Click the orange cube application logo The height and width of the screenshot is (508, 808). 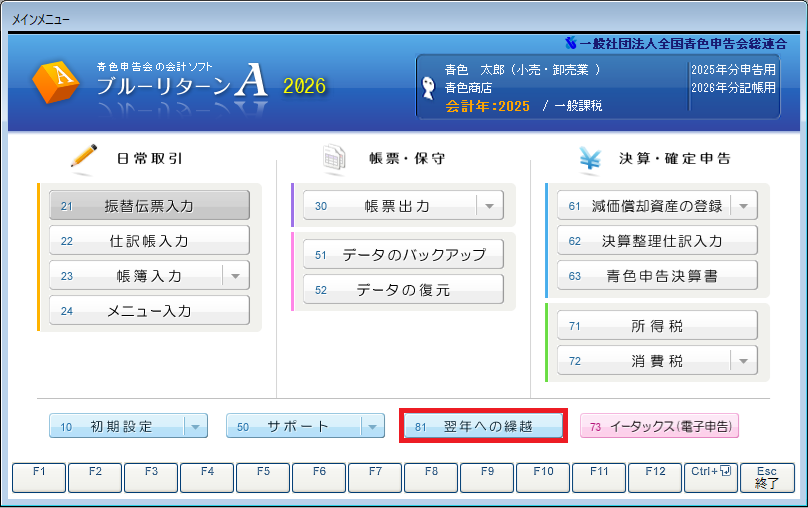coord(56,84)
